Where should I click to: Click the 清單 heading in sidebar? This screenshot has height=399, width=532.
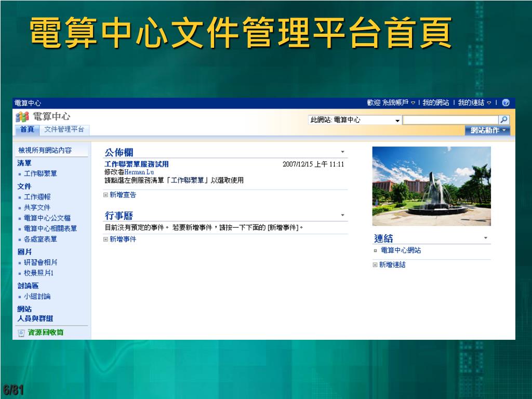24,163
